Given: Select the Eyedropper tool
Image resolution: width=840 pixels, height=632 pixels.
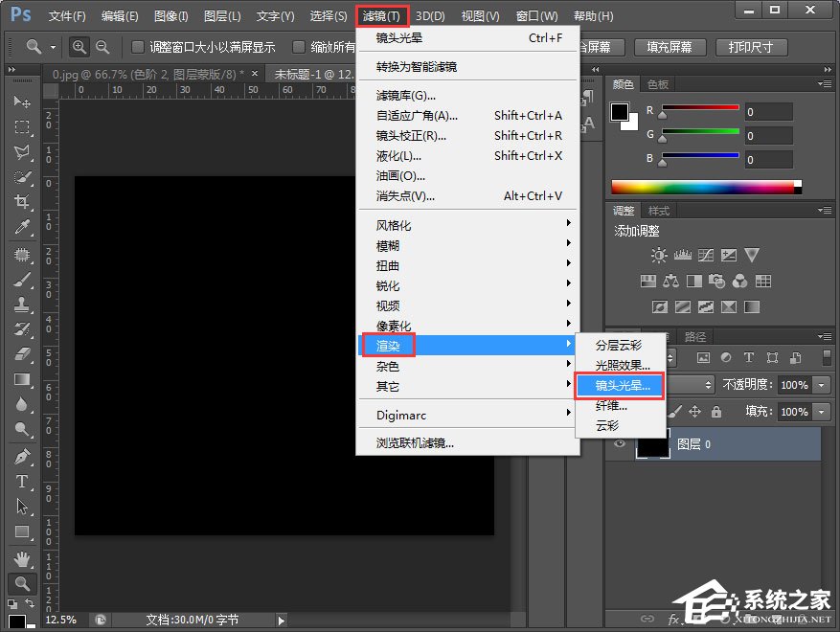Looking at the screenshot, I should coord(22,226).
